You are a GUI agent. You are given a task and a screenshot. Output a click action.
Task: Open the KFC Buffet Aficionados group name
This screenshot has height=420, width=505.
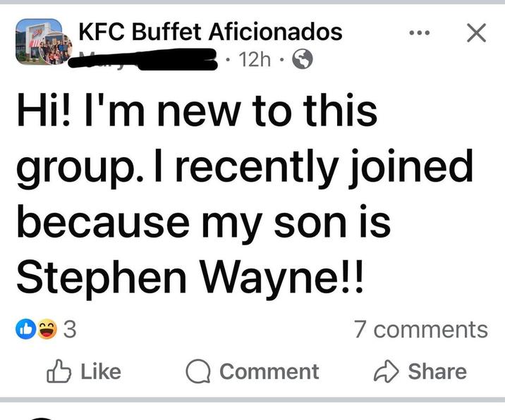(210, 32)
